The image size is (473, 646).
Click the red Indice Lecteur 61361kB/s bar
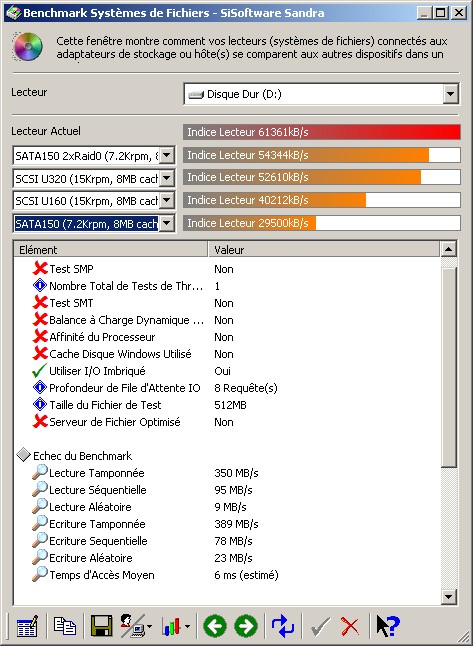pyautogui.click(x=321, y=132)
